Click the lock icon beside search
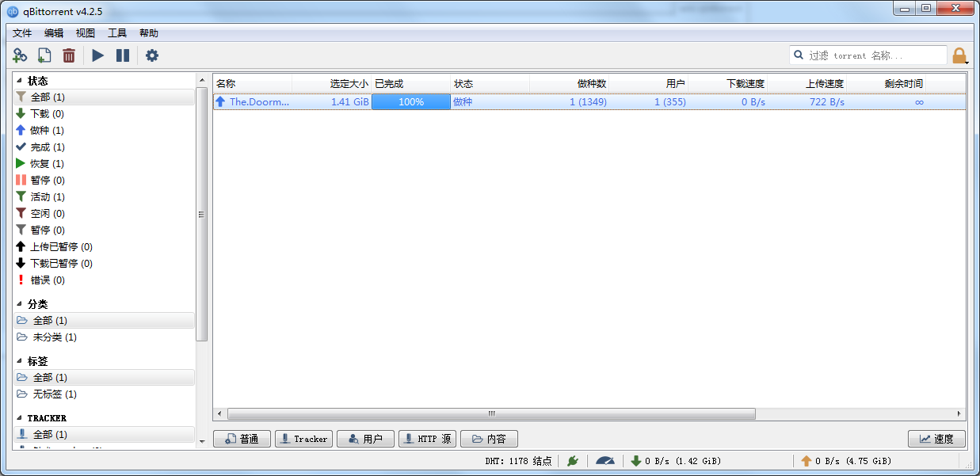 pyautogui.click(x=959, y=55)
